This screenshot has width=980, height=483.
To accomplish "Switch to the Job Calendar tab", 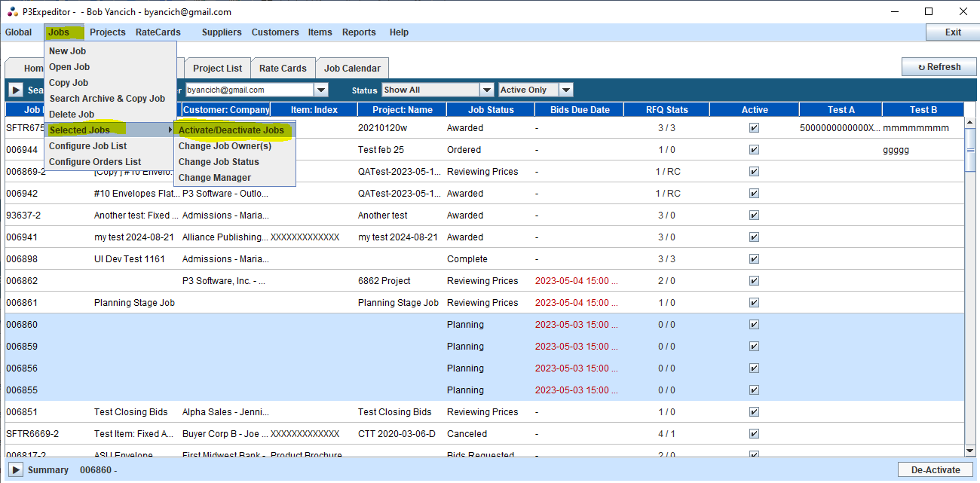I will coord(352,69).
